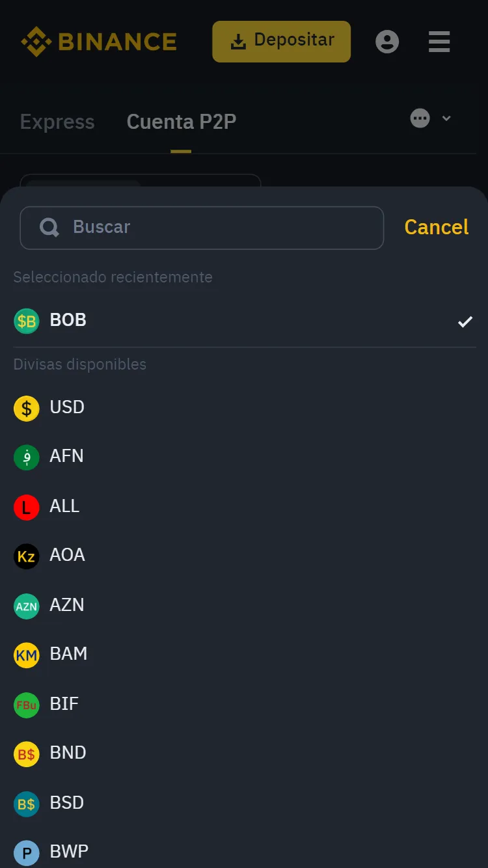
Task: Select the ALL currency option
Action: click(x=64, y=507)
